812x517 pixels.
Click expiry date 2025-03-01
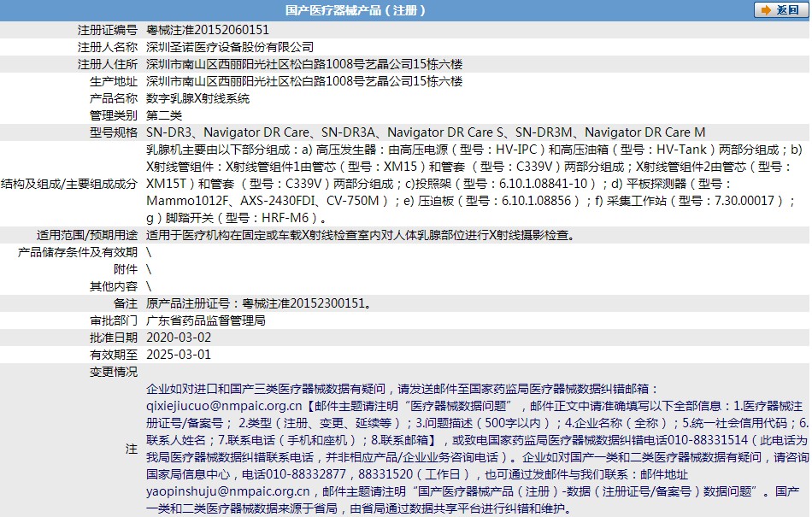179,355
